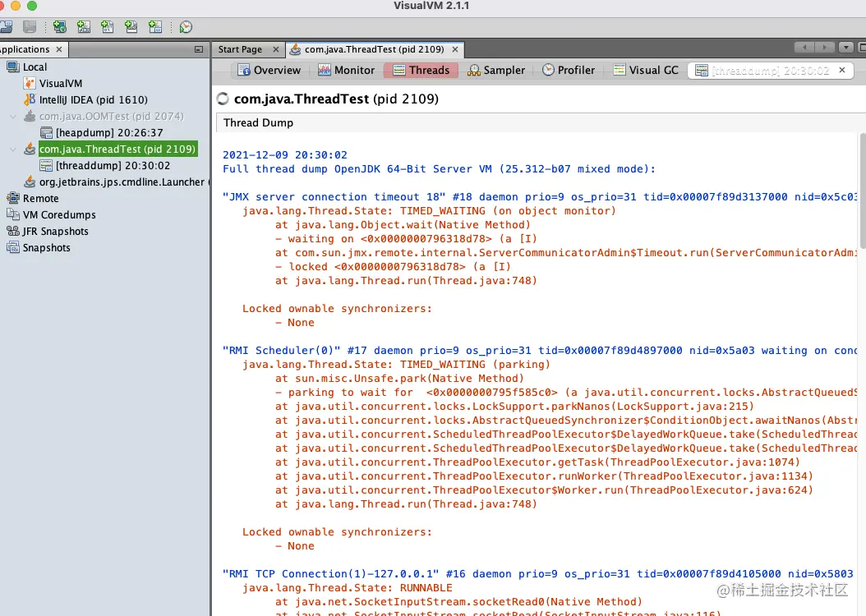
Task: Open the Overview tab
Action: 269,70
